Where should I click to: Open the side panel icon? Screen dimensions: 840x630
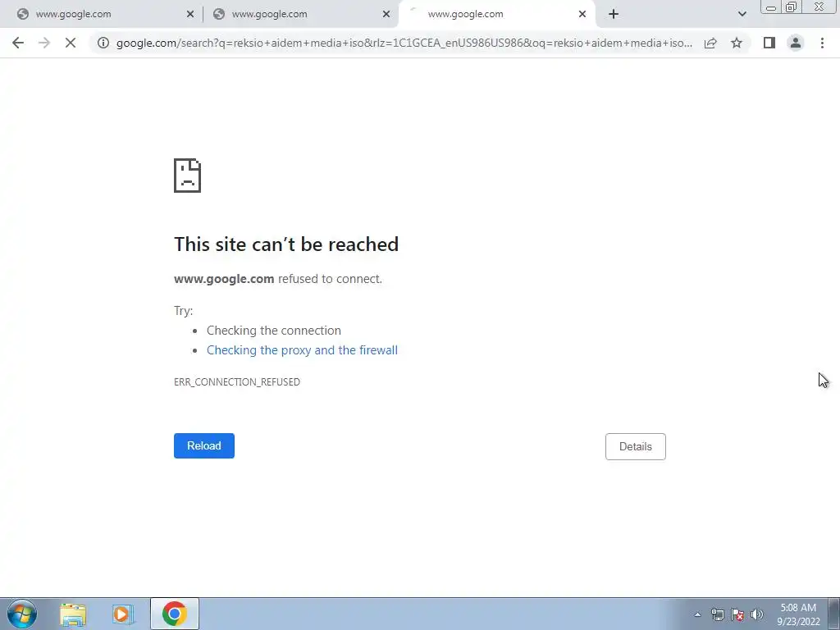[769, 43]
